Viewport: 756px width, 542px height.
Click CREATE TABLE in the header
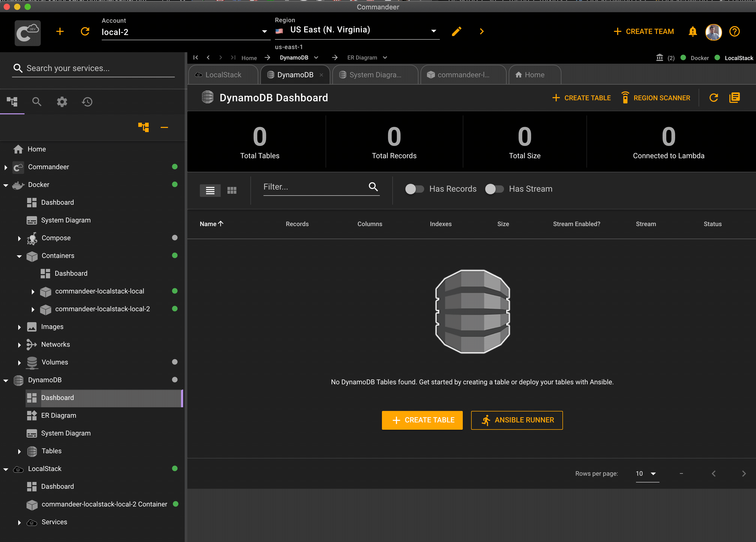pyautogui.click(x=582, y=98)
